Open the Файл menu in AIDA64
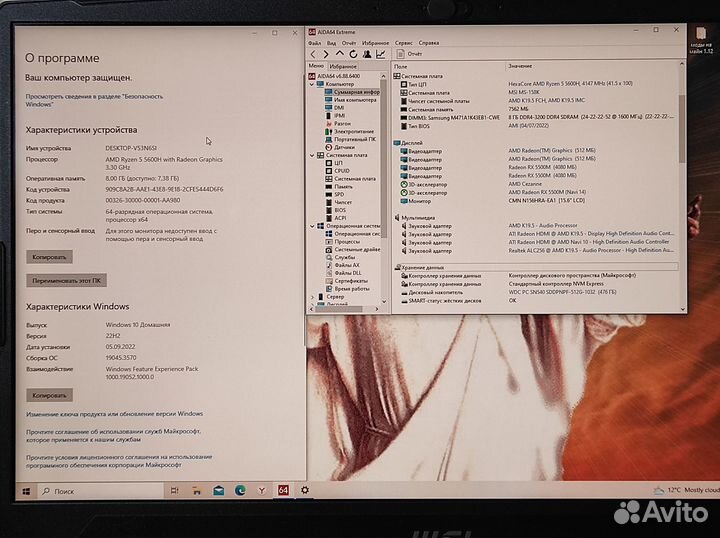 (314, 43)
